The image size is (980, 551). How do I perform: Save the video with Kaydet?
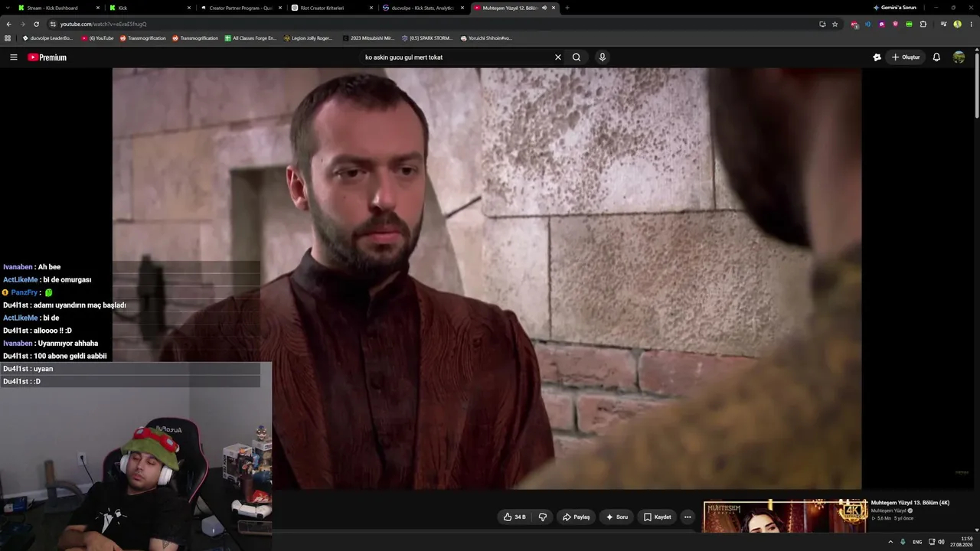coord(657,517)
